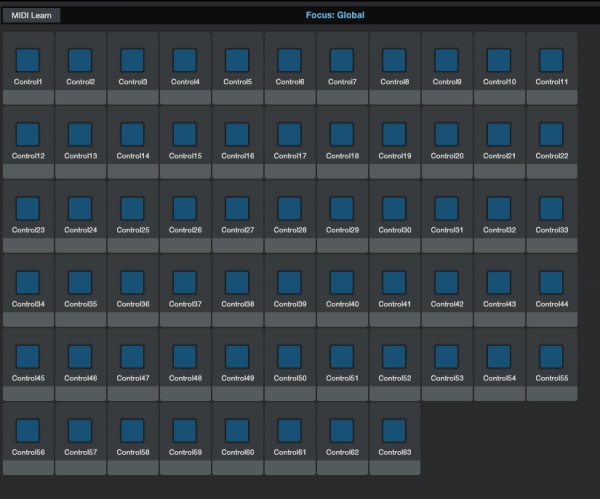Select the Control25 blue square
This screenshot has width=600, height=499.
click(133, 209)
